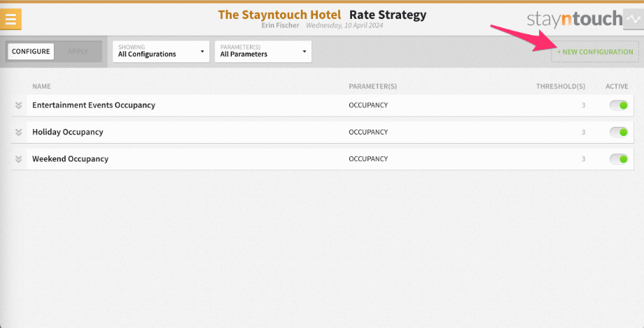Viewport: 644px width, 328px height.
Task: Open the Weekend Occupancy configuration name
Action: [70, 158]
